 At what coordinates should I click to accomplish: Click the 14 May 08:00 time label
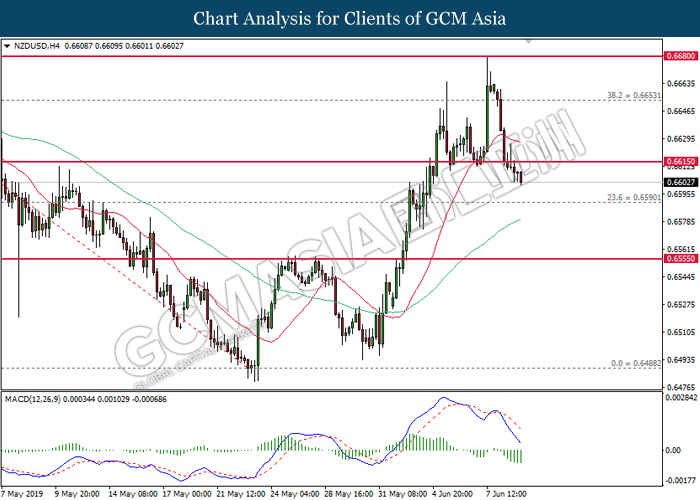click(133, 494)
